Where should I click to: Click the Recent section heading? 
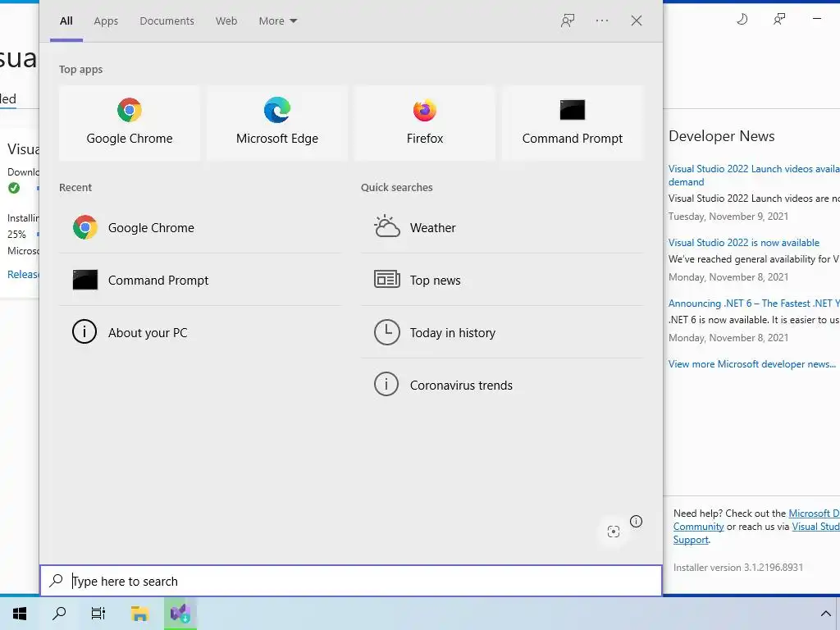click(x=75, y=188)
